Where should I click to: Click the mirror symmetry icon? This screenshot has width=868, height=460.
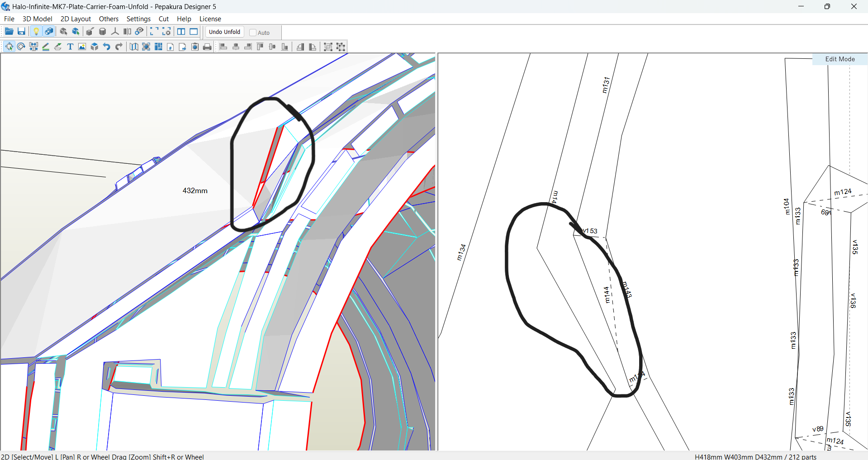[x=127, y=32]
